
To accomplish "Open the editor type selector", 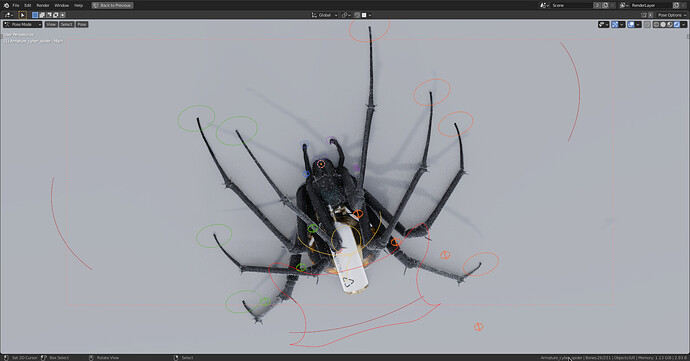I will [x=9, y=15].
